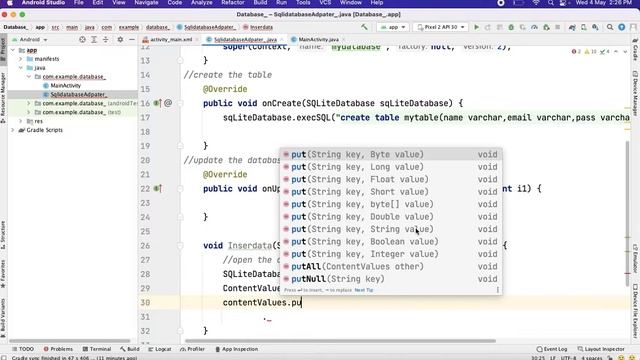Open the app run configuration dropdown

point(393,27)
